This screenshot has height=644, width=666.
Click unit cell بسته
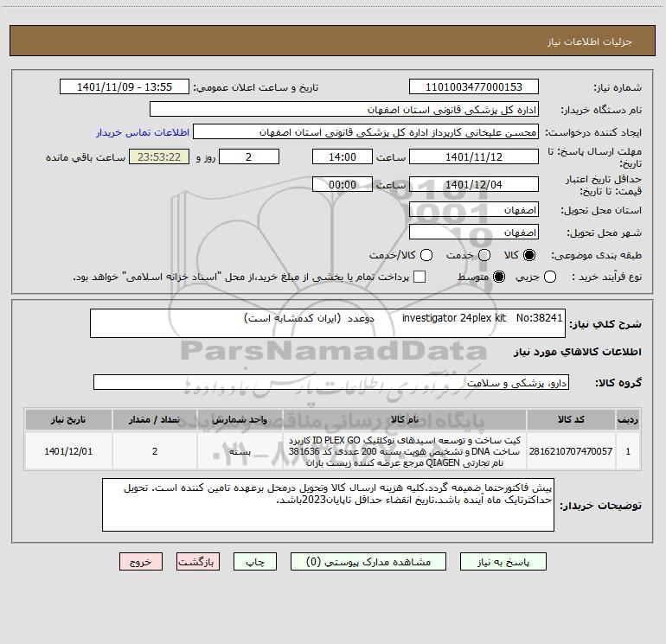point(240,451)
